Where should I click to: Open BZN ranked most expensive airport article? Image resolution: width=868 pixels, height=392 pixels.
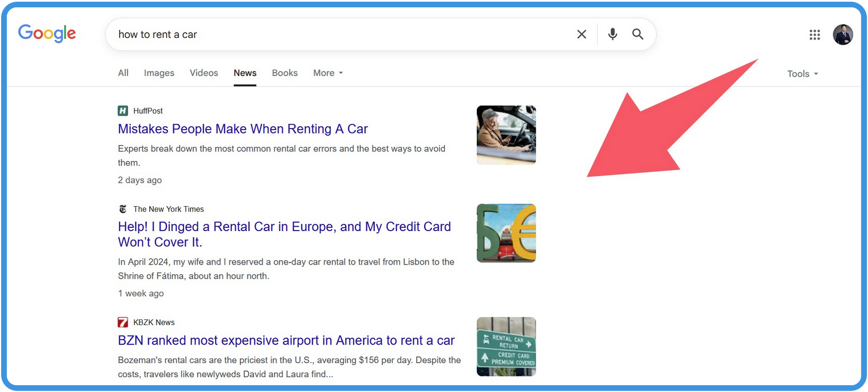286,340
